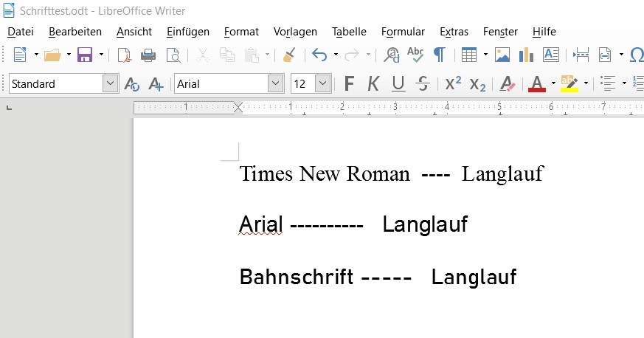
Task: Toggle Strikethrough formatting
Action: pyautogui.click(x=422, y=84)
